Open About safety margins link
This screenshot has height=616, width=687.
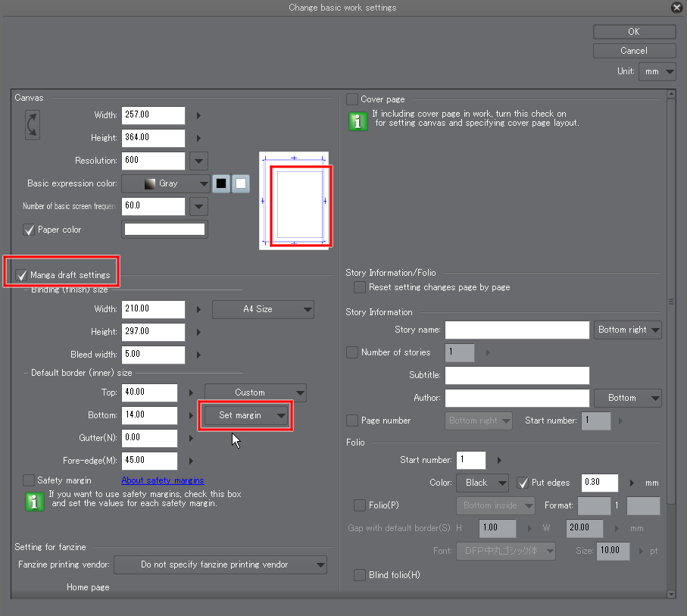coord(163,480)
